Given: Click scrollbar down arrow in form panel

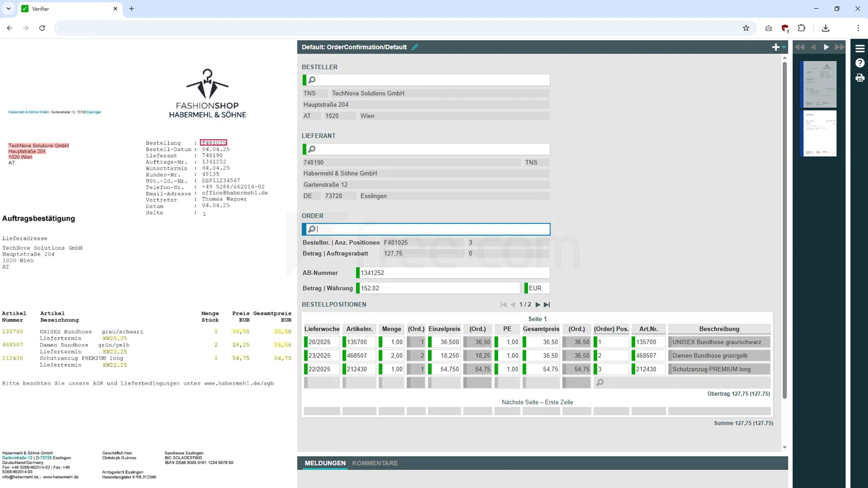Looking at the screenshot, I should [x=784, y=447].
